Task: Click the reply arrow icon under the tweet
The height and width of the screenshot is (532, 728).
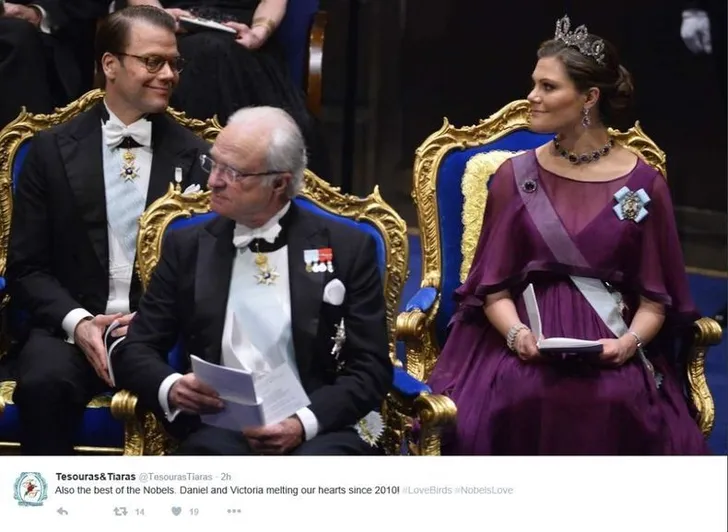Action: point(62,512)
